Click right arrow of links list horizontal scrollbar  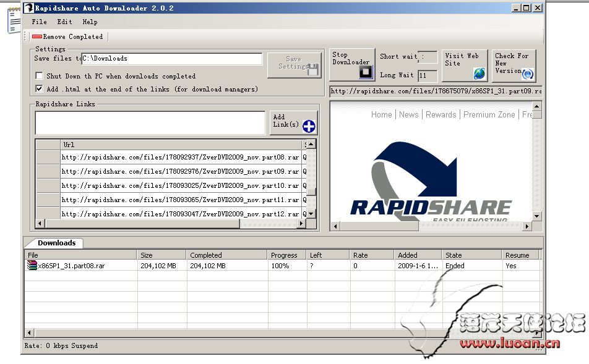pyautogui.click(x=301, y=224)
